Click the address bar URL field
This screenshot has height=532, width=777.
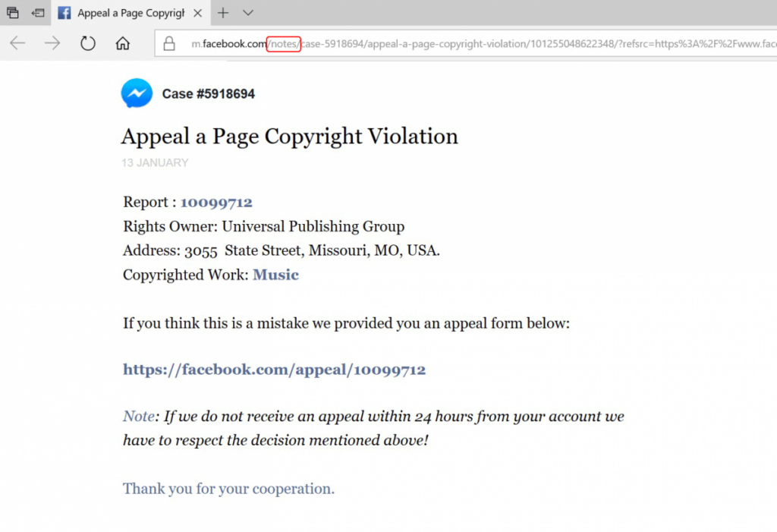pyautogui.click(x=466, y=43)
